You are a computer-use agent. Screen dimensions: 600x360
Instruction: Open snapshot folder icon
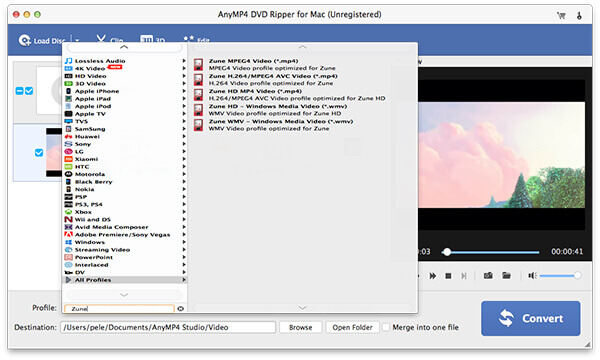tap(506, 275)
